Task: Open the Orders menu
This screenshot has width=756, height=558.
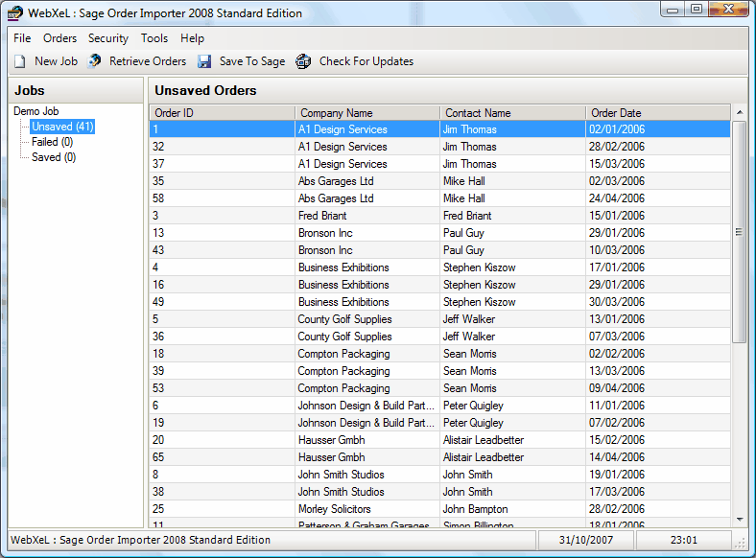Action: tap(59, 38)
